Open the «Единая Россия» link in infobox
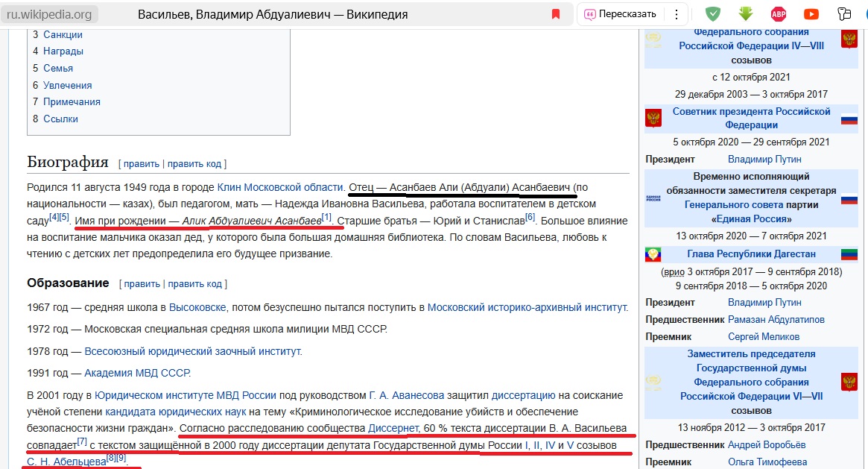The image size is (868, 469). [x=751, y=219]
